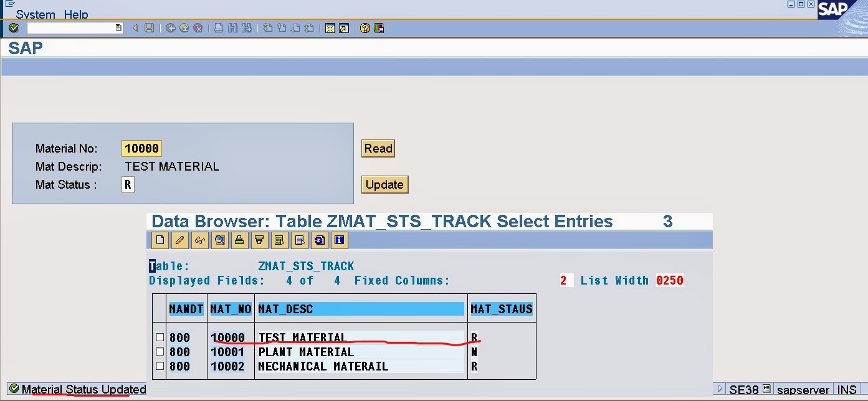
Task: Open the Detail magnifier icon in Data Browser
Action: point(219,240)
